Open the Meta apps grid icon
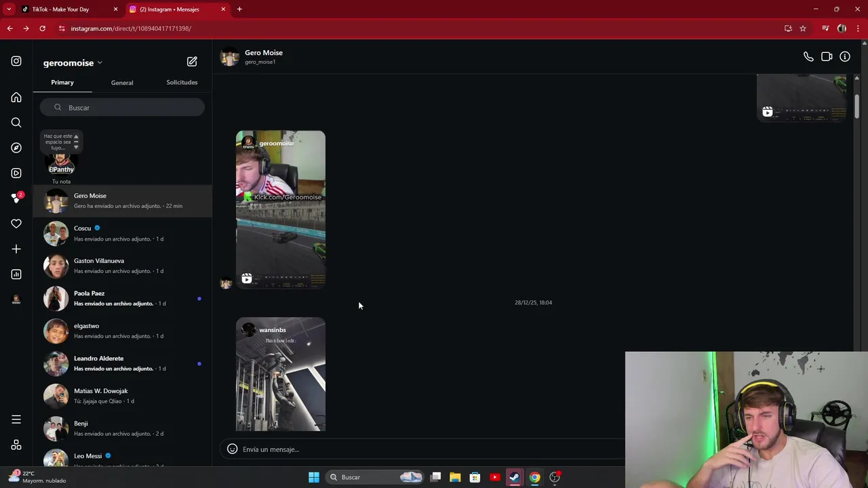The image size is (868, 488). 16,445
